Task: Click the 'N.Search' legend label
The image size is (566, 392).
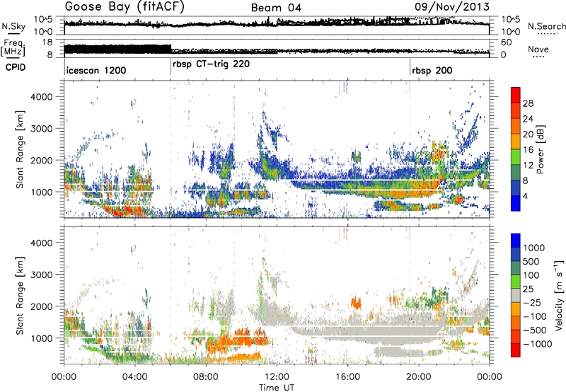Action: point(546,26)
